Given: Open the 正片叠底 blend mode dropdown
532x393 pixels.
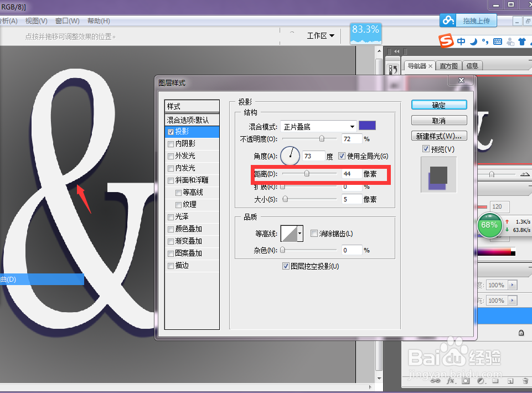Looking at the screenshot, I should pyautogui.click(x=318, y=126).
